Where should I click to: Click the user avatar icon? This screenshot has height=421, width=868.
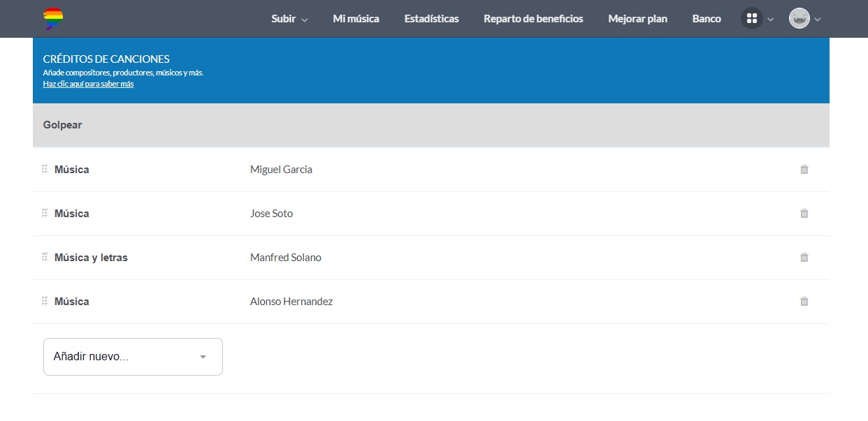799,19
